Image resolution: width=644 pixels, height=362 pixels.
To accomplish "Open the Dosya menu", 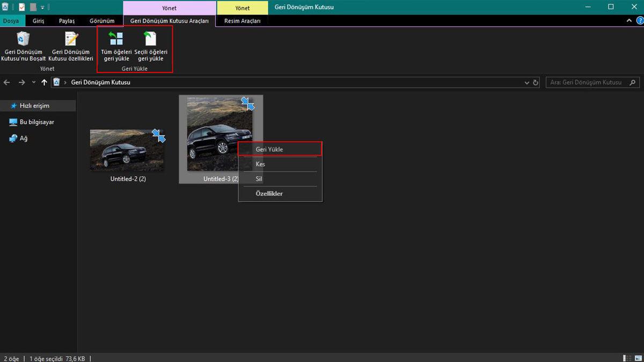I will (x=11, y=21).
